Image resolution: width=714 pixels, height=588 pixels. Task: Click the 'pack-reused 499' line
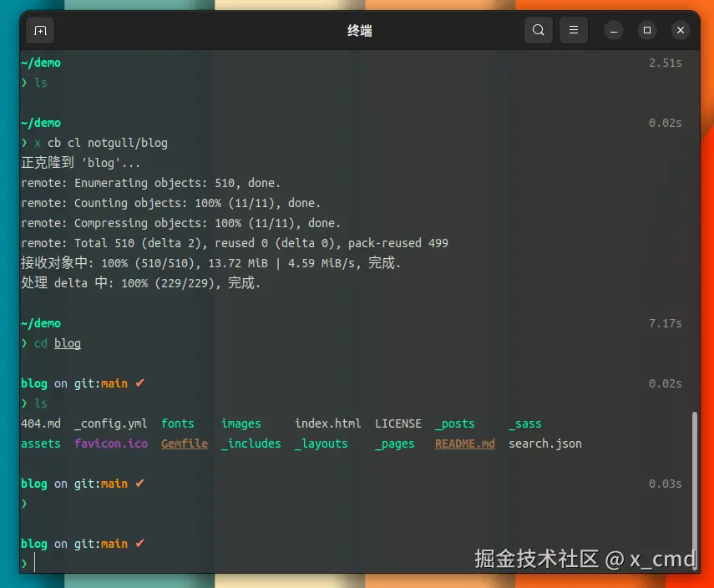(235, 243)
